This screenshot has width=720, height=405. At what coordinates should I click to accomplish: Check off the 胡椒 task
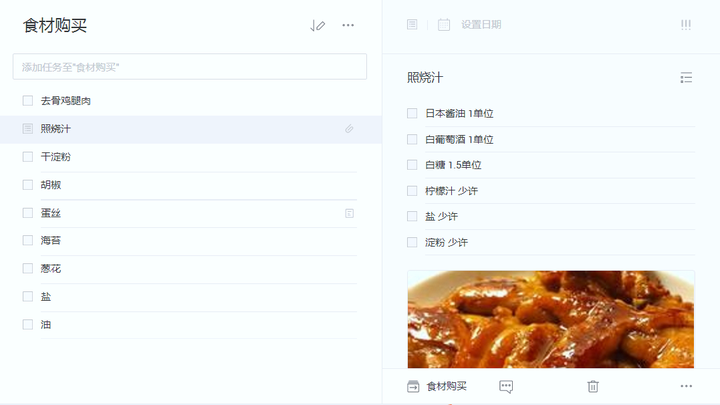pyautogui.click(x=28, y=185)
